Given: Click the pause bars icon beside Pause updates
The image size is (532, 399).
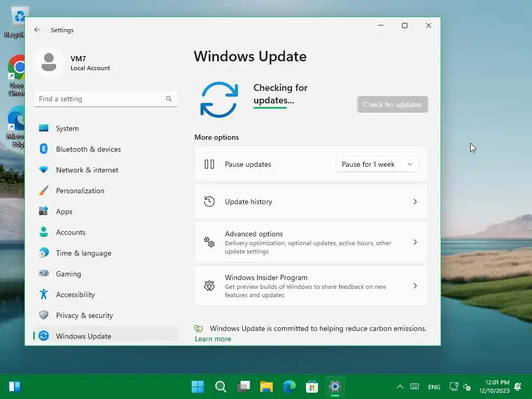Looking at the screenshot, I should tap(209, 164).
